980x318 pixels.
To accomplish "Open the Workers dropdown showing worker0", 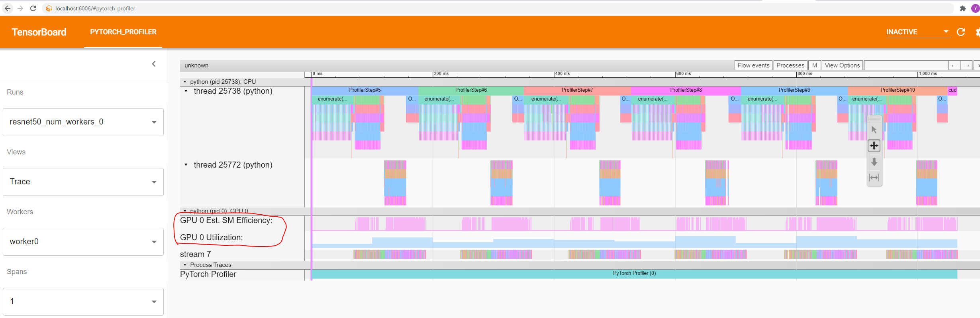I will (83, 242).
